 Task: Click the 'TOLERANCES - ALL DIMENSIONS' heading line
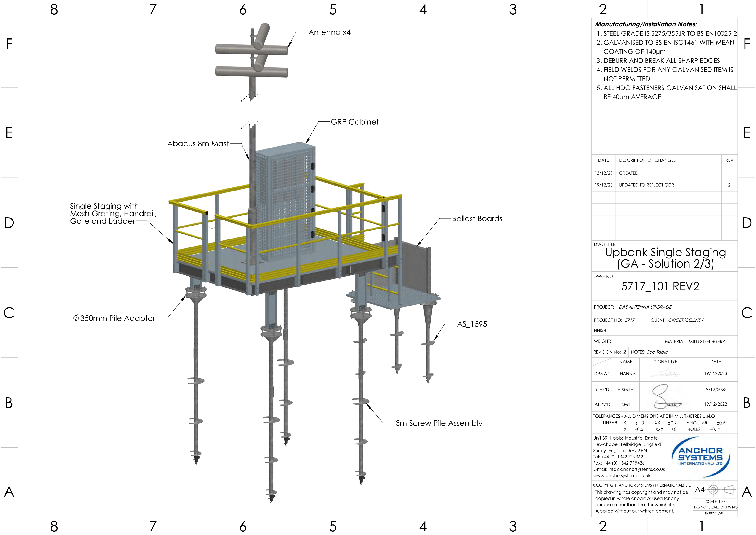tap(654, 416)
